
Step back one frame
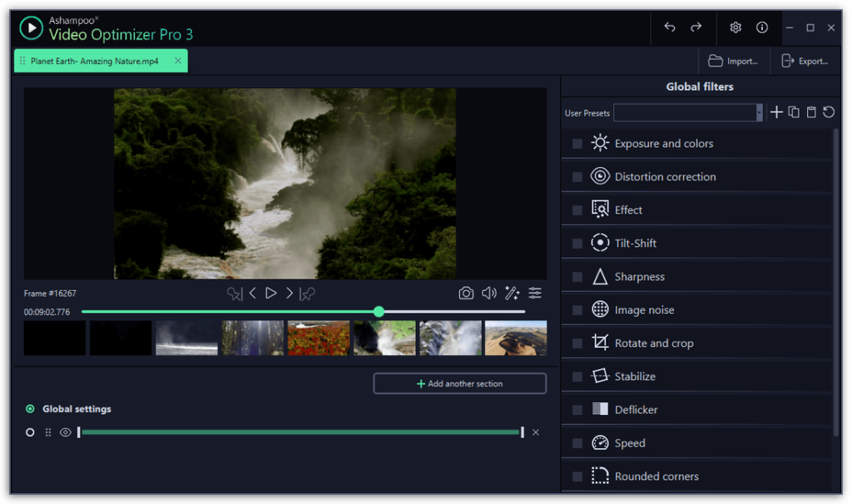coord(253,294)
